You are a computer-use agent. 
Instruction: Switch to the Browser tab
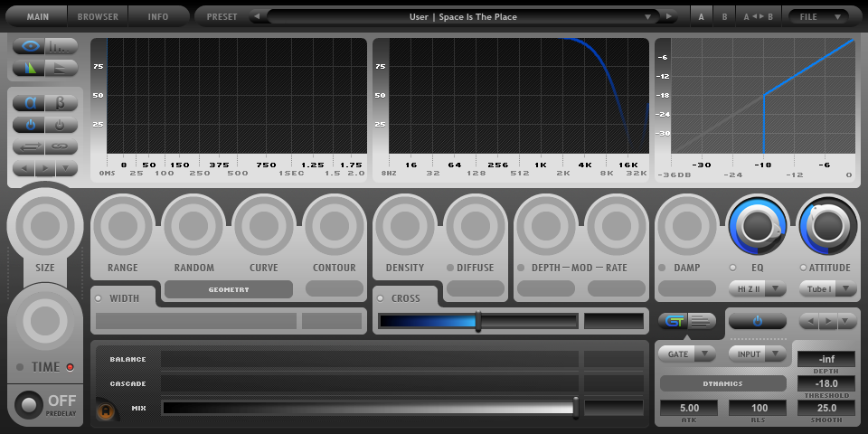[98, 16]
